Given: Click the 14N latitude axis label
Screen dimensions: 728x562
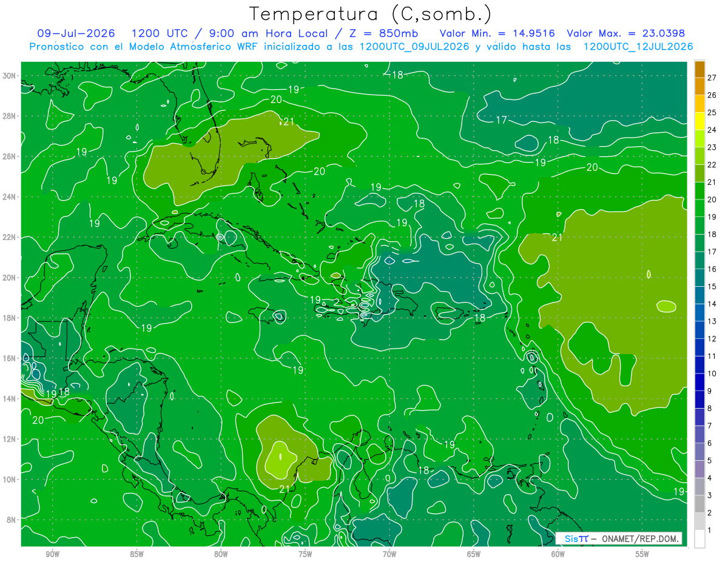Looking at the screenshot, I should (x=10, y=398).
